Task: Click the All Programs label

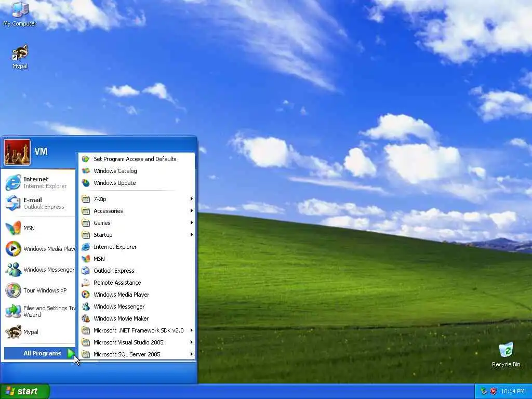Action: pyautogui.click(x=42, y=353)
